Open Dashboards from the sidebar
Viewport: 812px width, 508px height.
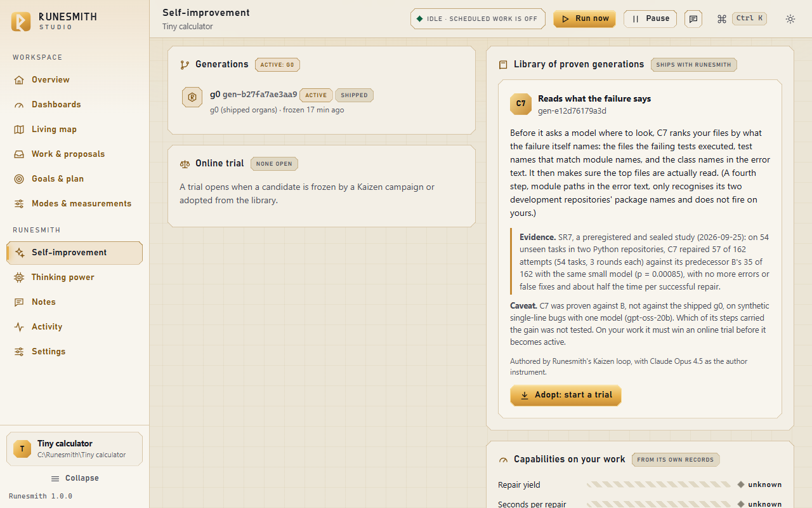coord(74,104)
